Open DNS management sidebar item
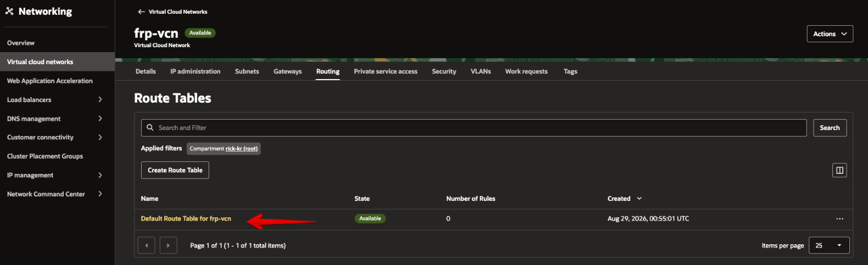Image resolution: width=868 pixels, height=265 pixels. [x=34, y=119]
